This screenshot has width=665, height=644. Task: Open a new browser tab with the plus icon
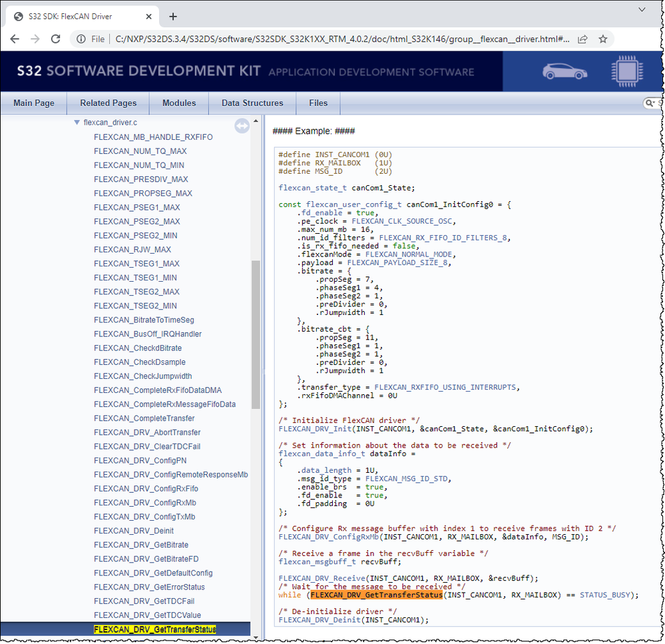pyautogui.click(x=173, y=16)
